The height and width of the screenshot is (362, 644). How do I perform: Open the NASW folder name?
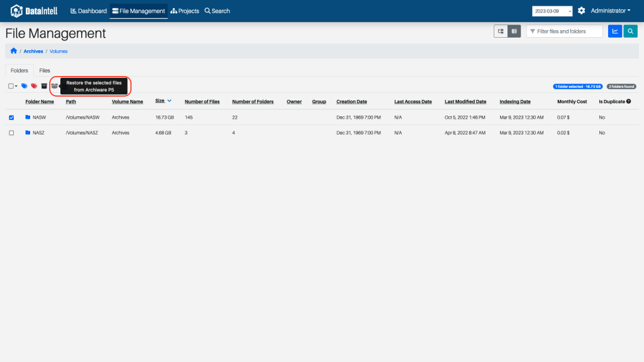pyautogui.click(x=40, y=118)
